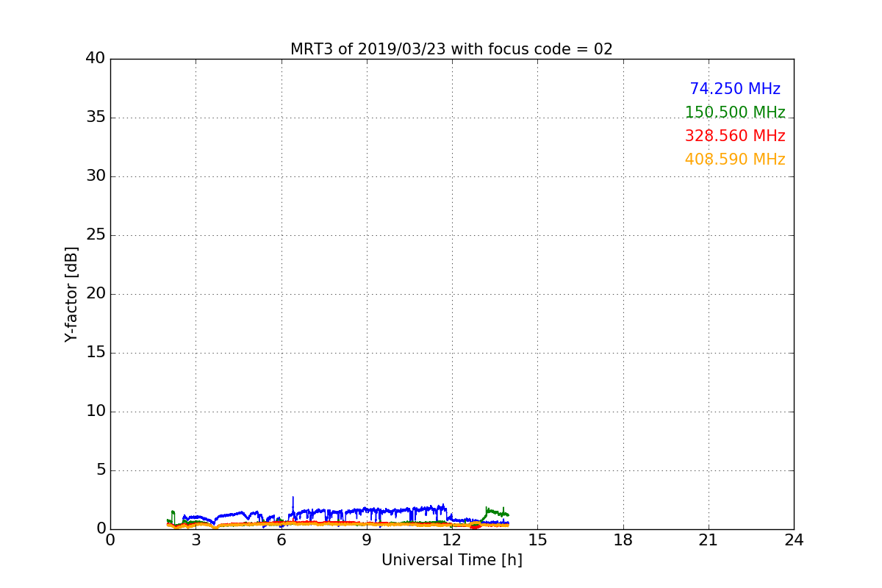Select the 408.590 MHz legend label

(x=735, y=159)
